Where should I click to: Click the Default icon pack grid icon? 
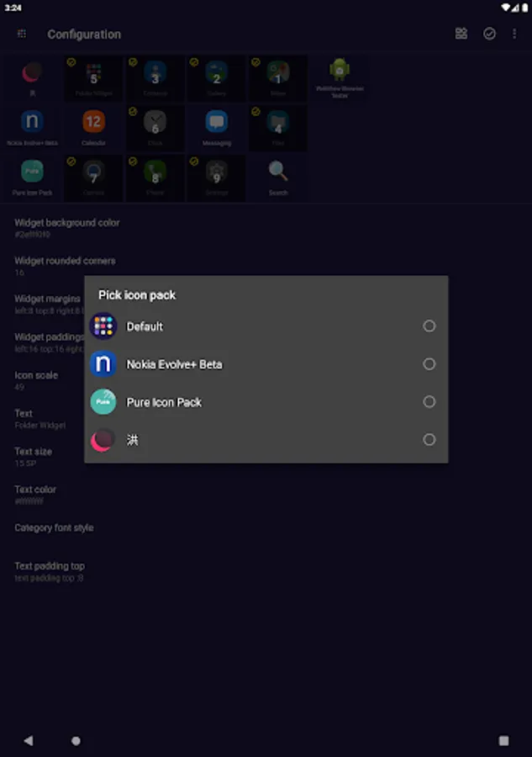click(103, 326)
